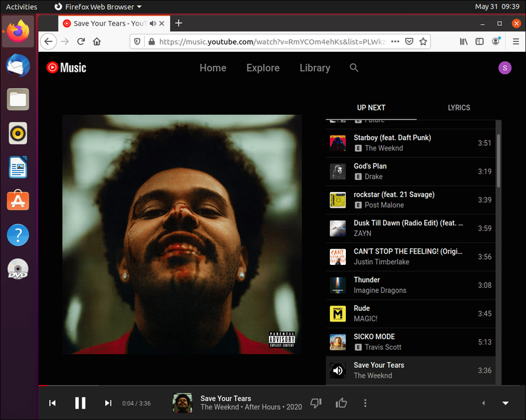Open the account avatar menu
This screenshot has height=420, width=526.
[x=505, y=68]
